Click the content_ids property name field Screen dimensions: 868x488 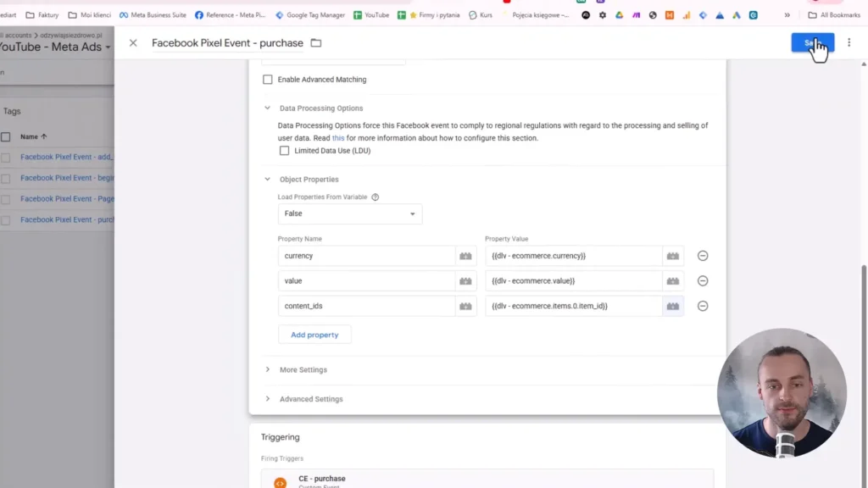click(x=366, y=306)
